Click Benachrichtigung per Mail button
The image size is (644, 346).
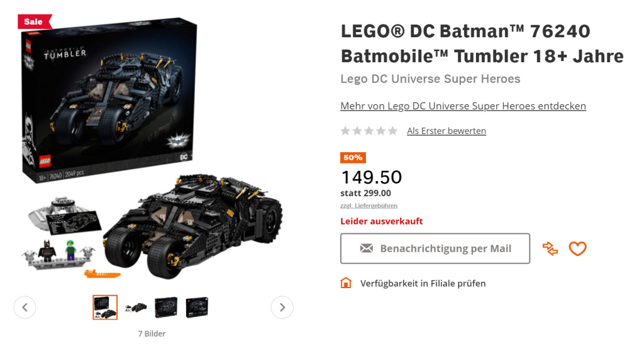coord(435,248)
